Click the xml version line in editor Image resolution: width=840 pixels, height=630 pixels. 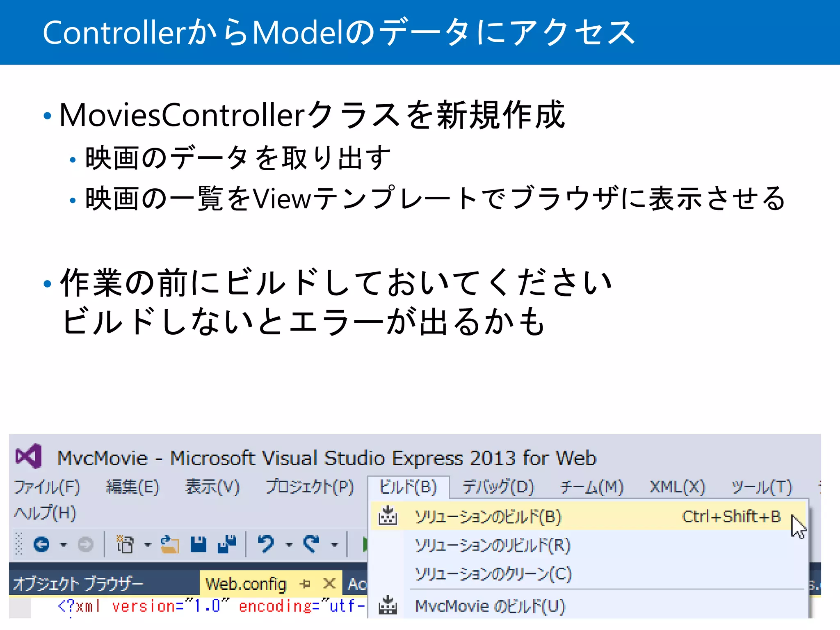click(x=211, y=606)
